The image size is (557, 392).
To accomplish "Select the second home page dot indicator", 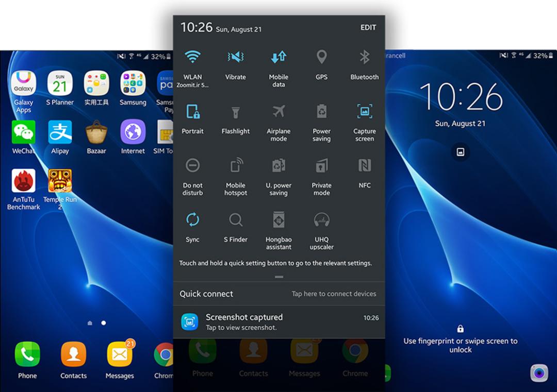I will tap(103, 323).
